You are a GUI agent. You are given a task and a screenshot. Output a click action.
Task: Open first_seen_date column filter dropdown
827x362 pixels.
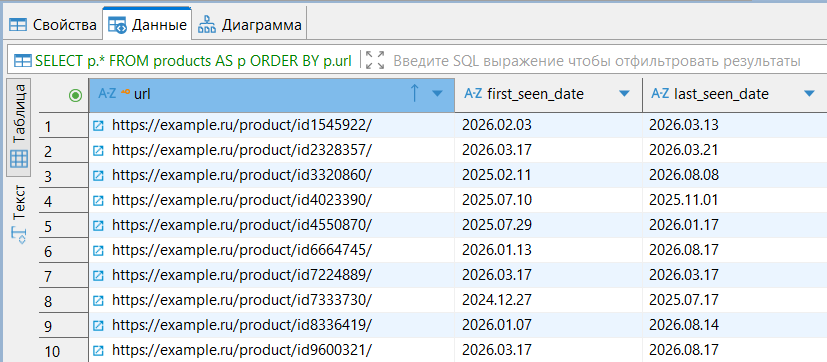tap(624, 94)
